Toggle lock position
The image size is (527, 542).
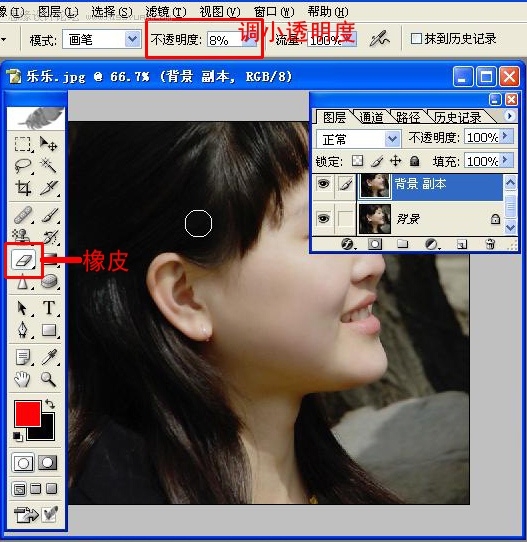[x=396, y=161]
